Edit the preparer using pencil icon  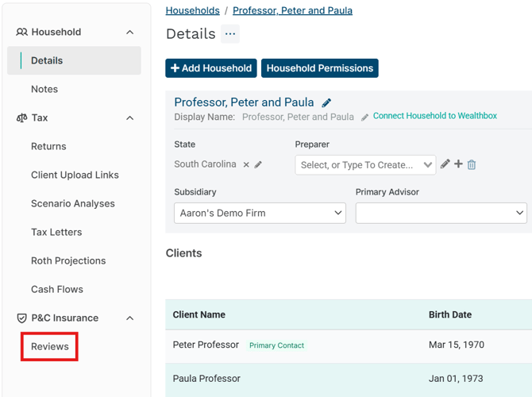pyautogui.click(x=445, y=164)
